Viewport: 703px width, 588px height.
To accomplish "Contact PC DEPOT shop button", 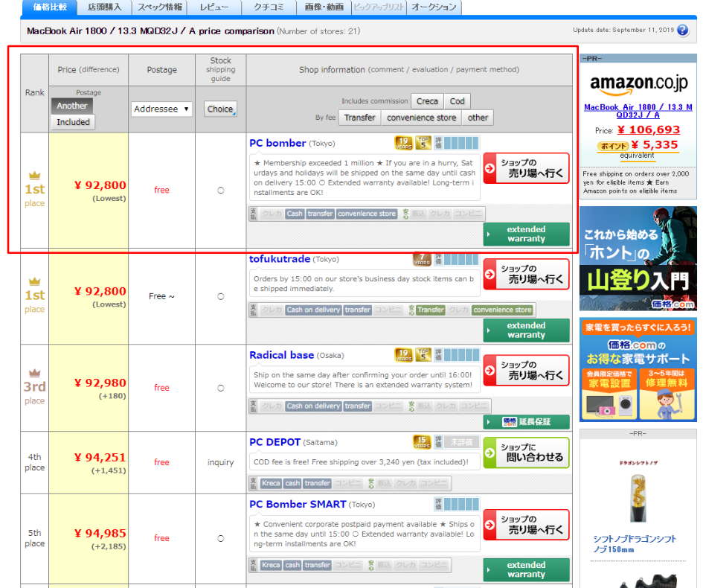I will (x=527, y=453).
